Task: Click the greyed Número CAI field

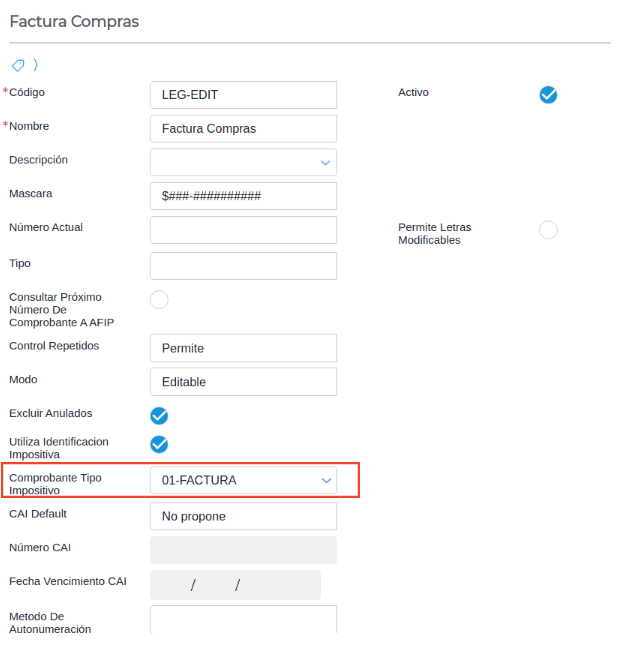Action: tap(243, 550)
